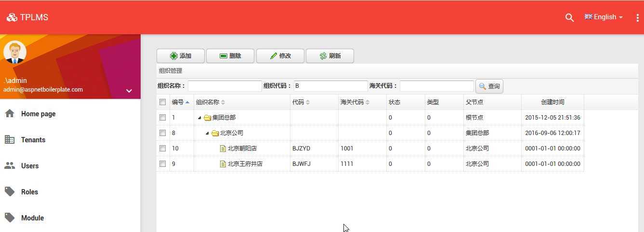The width and height of the screenshot is (644, 232).
Task: Expand the admin user profile chevron
Action: point(129,91)
